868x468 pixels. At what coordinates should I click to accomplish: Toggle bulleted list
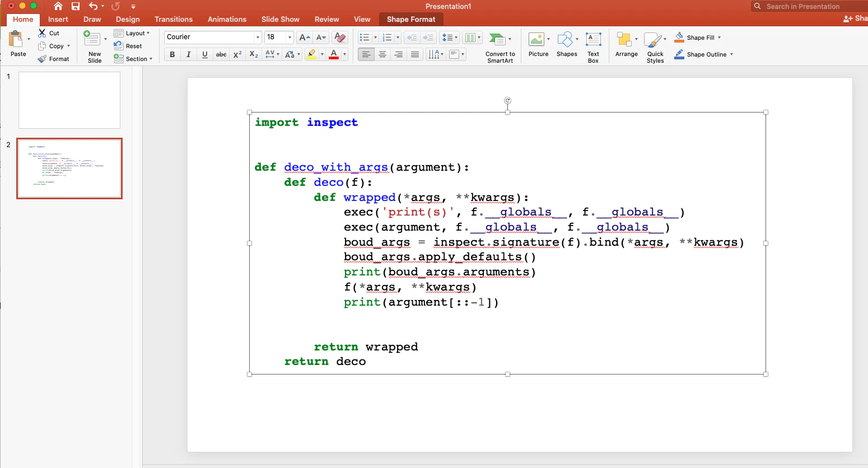tap(365, 38)
